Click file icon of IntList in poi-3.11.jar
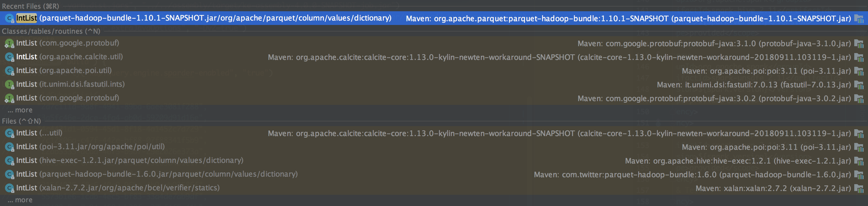This screenshot has width=868, height=206. 9,147
